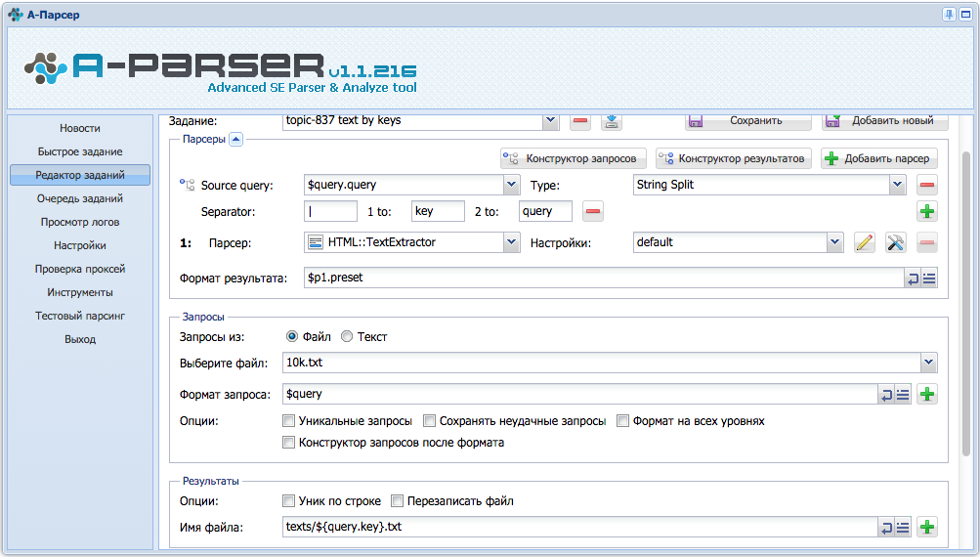980x557 pixels.
Task: Toggle word wrap for Формат запроса field
Action: 886,395
